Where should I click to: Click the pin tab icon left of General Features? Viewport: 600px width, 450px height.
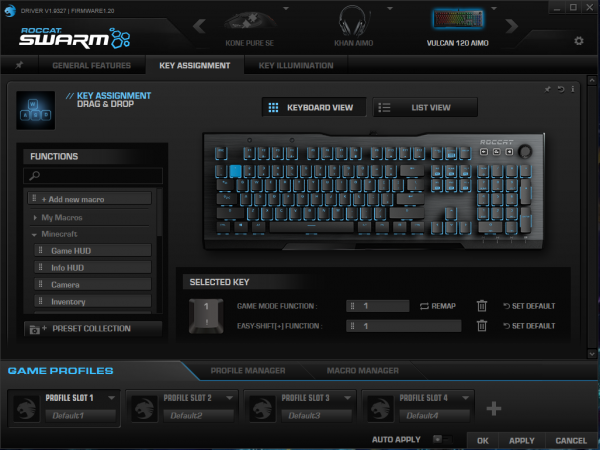click(x=19, y=65)
